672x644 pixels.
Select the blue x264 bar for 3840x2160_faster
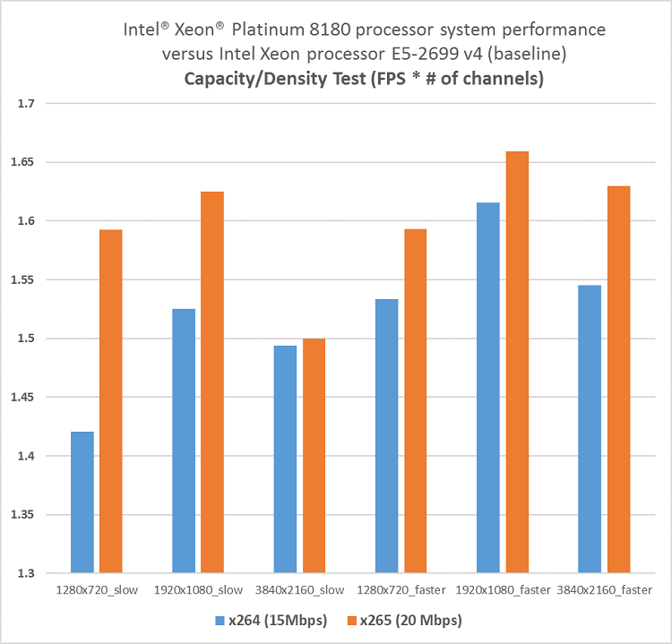tap(590, 429)
